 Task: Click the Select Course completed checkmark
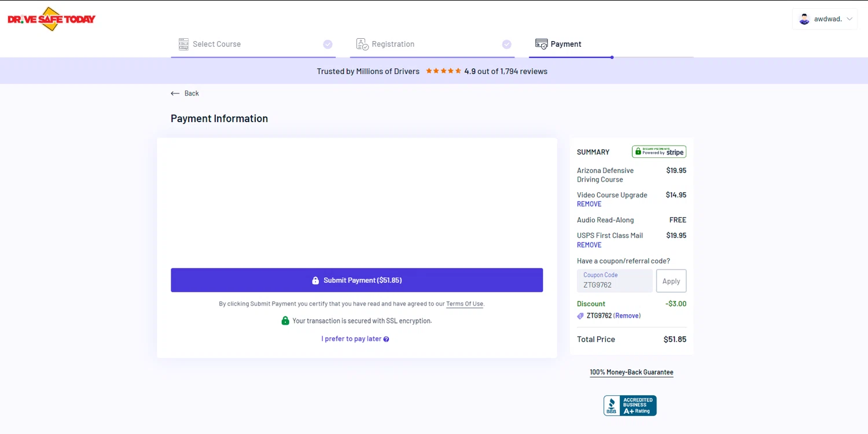328,44
